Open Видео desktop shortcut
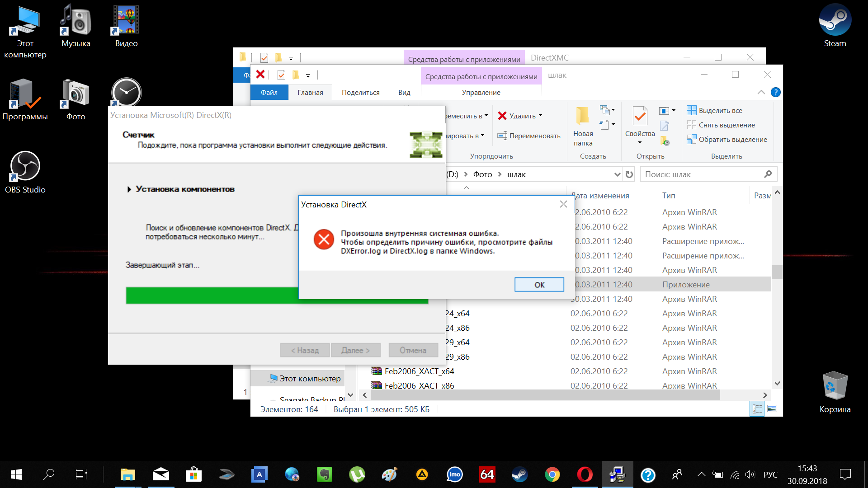 click(127, 26)
